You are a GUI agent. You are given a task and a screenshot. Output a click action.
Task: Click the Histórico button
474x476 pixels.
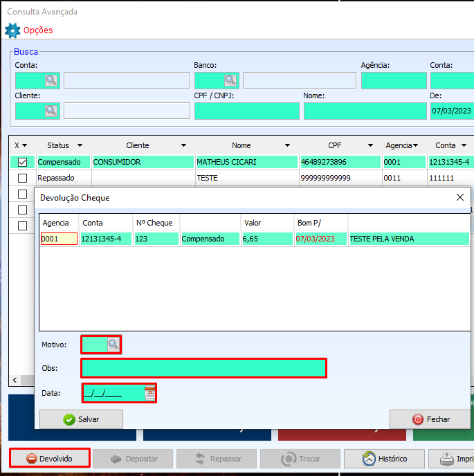[384, 459]
